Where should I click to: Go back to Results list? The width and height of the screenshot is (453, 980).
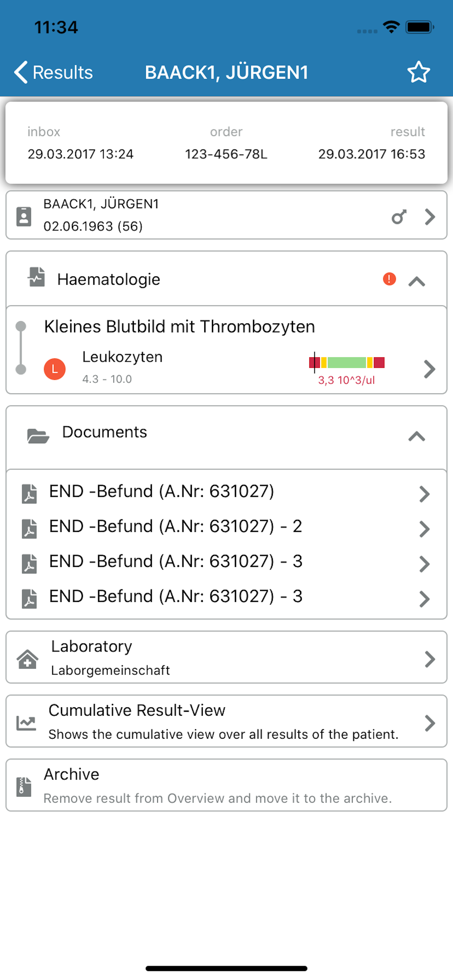coord(53,72)
